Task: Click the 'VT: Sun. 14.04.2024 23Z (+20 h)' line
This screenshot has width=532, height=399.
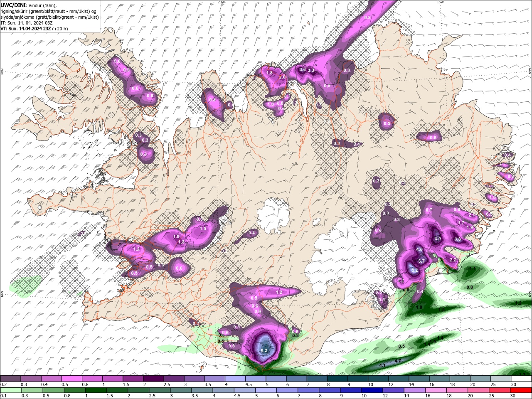Action: click(x=34, y=29)
